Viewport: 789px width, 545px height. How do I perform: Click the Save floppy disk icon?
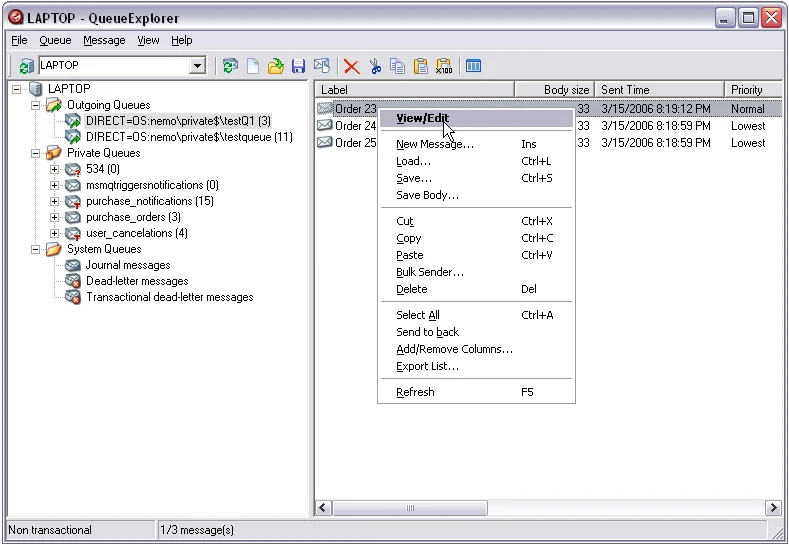click(299, 66)
